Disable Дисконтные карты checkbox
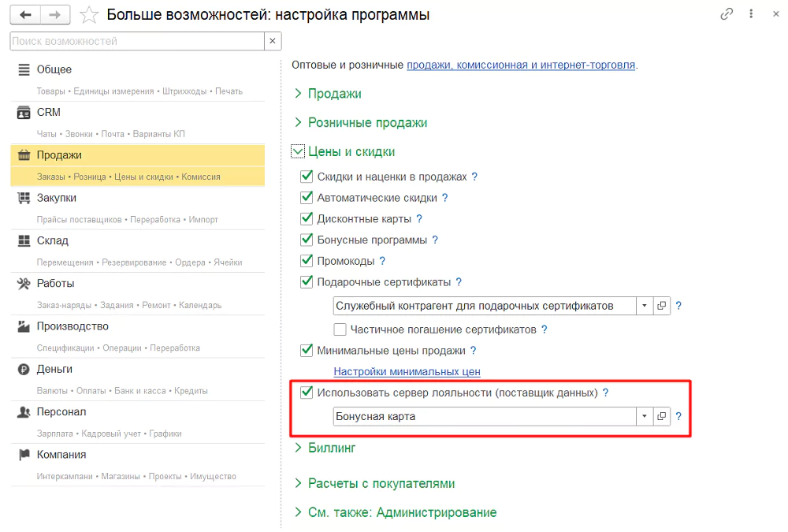 [x=307, y=218]
